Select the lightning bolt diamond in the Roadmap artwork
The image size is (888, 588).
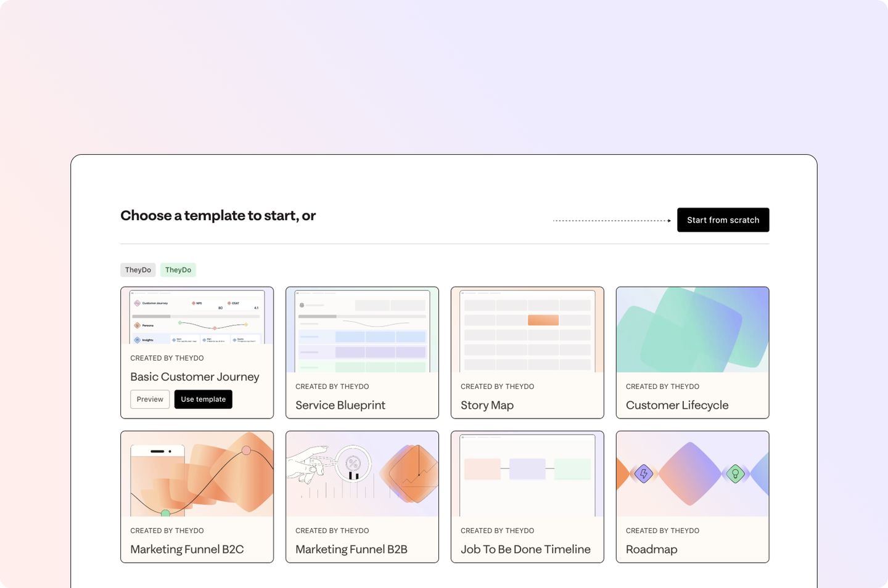[643, 474]
